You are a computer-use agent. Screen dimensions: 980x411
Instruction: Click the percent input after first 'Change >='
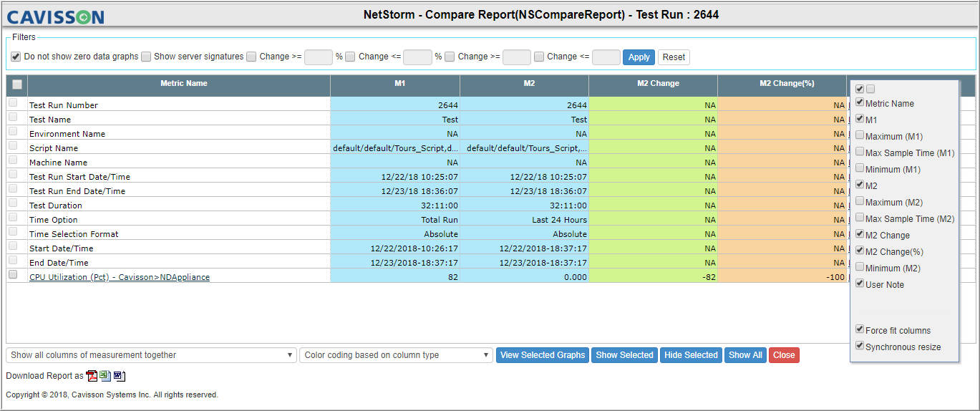(319, 57)
